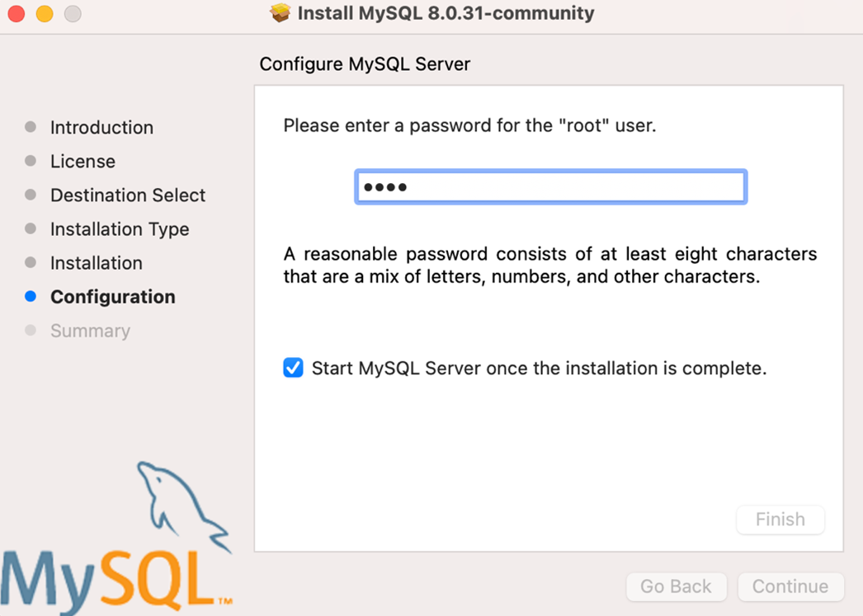This screenshot has width=863, height=616.
Task: Click the Configure MySQL Server heading
Action: coord(365,64)
